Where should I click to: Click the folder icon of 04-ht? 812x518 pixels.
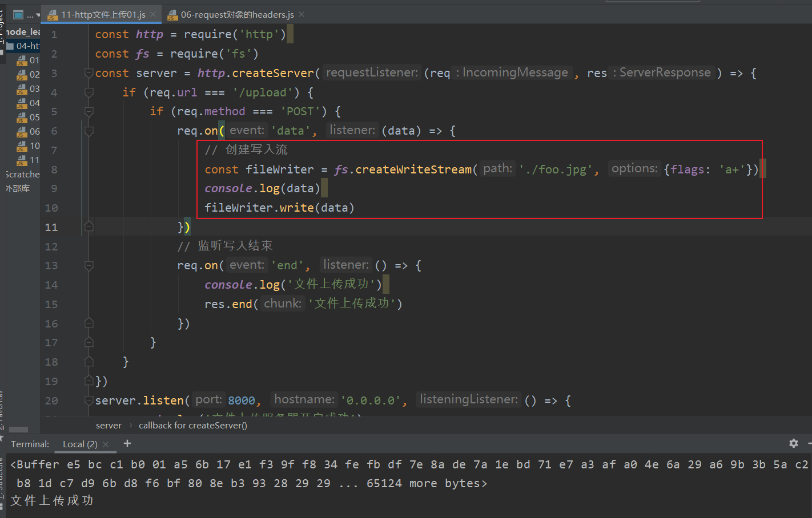pos(10,46)
